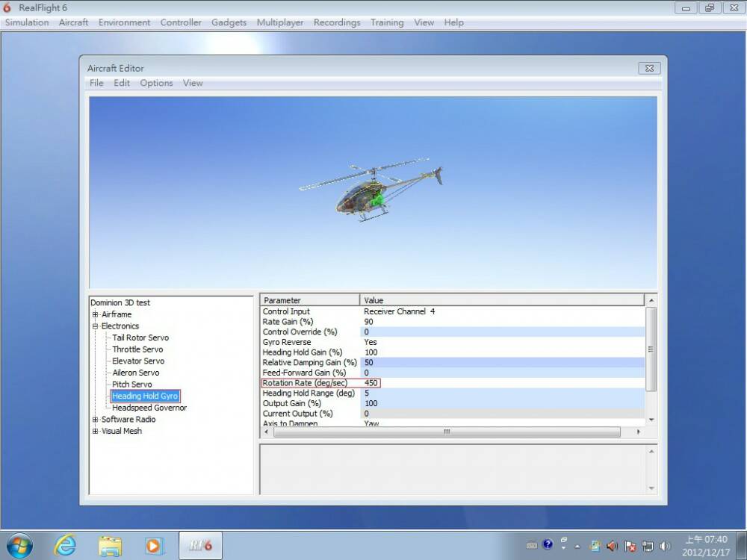Screen dimensions: 747x560
Task: Open the Environment menu
Action: 124,22
